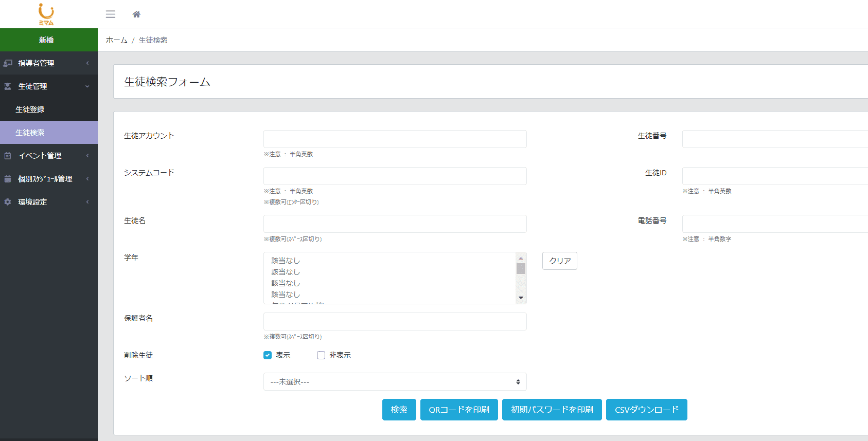Click the 環境設定 gear icon
The image size is (868, 441).
[x=8, y=202]
